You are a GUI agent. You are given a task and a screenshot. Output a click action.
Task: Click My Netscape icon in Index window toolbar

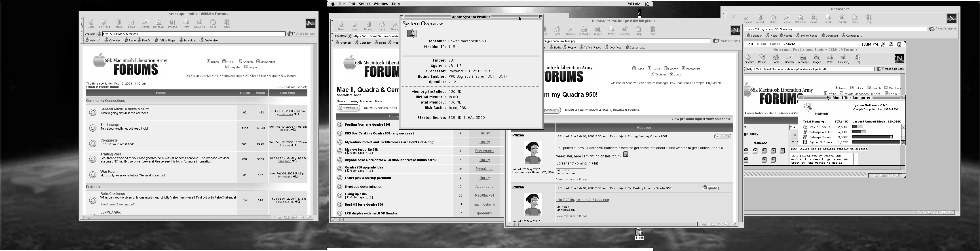(159, 24)
